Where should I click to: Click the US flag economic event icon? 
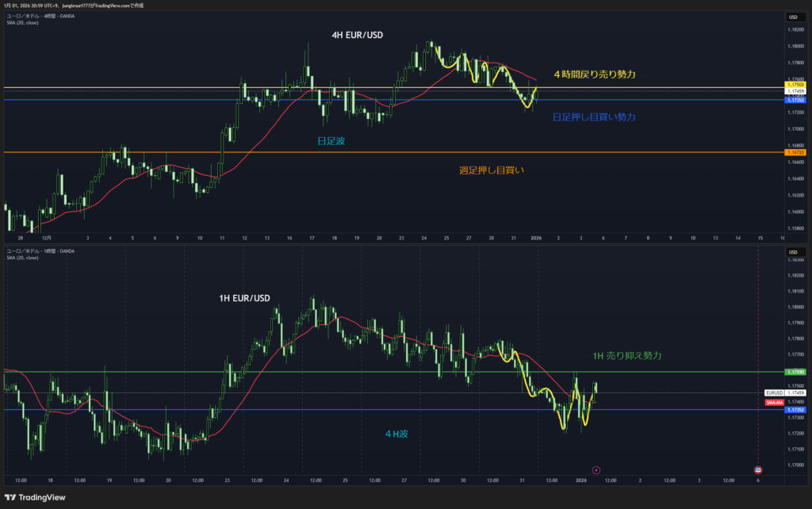pyautogui.click(x=757, y=469)
